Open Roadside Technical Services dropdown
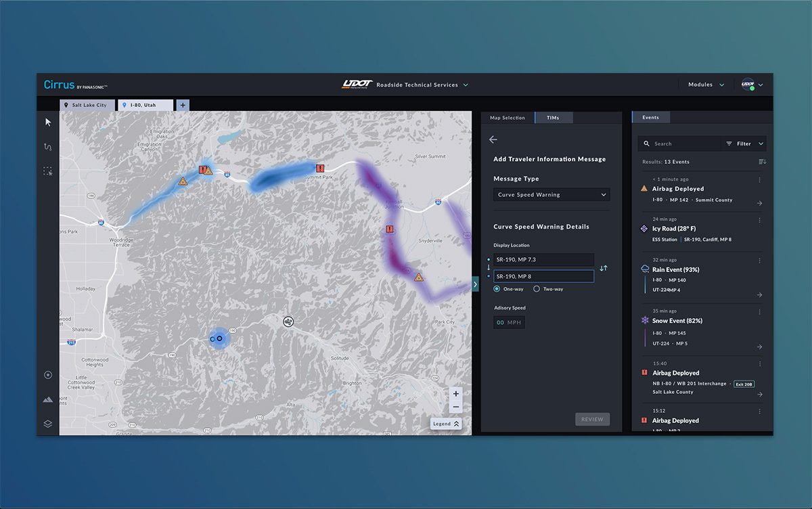Image resolution: width=812 pixels, height=509 pixels. (422, 85)
